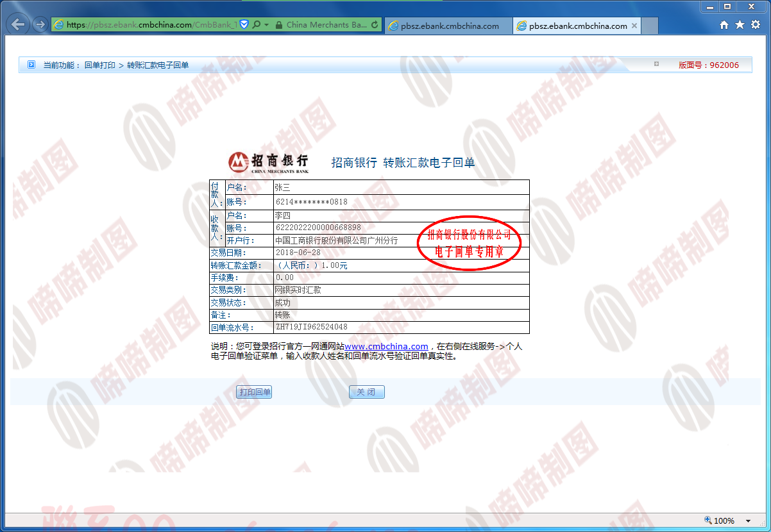Click the search magnifier icon in the address bar
This screenshot has height=532, width=771.
click(257, 25)
